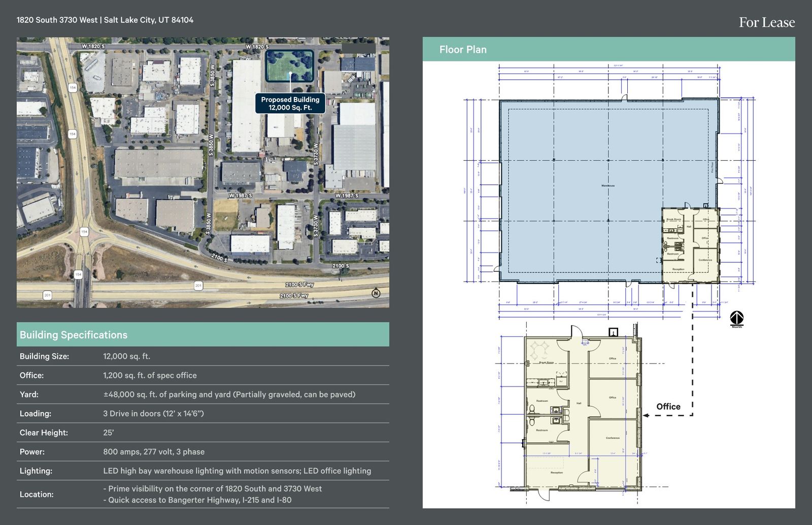Click the Reception area in the enlarged office plan
The width and height of the screenshot is (812, 525).
tap(556, 472)
